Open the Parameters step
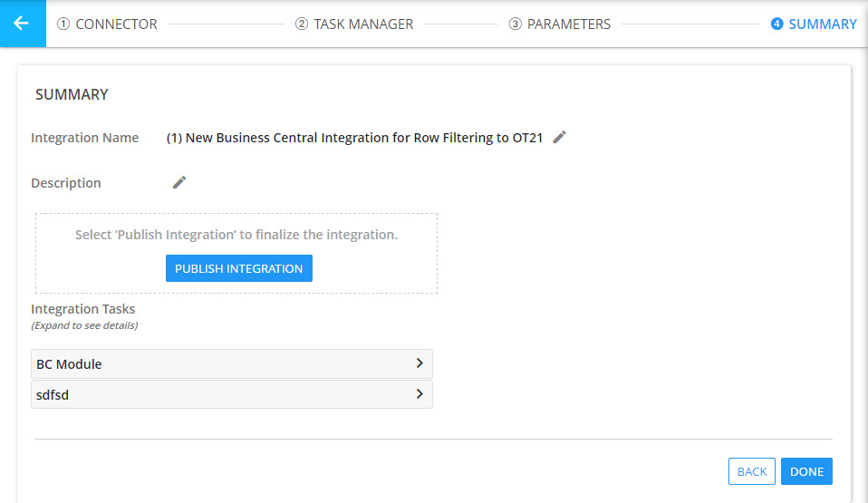Screen dimensions: 868x503 pos(568,24)
